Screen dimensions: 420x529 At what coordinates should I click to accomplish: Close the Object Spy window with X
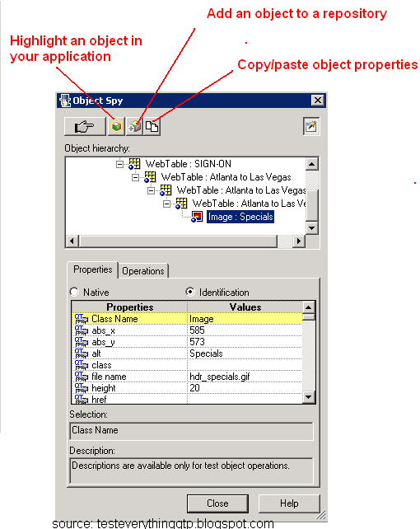click(x=318, y=101)
